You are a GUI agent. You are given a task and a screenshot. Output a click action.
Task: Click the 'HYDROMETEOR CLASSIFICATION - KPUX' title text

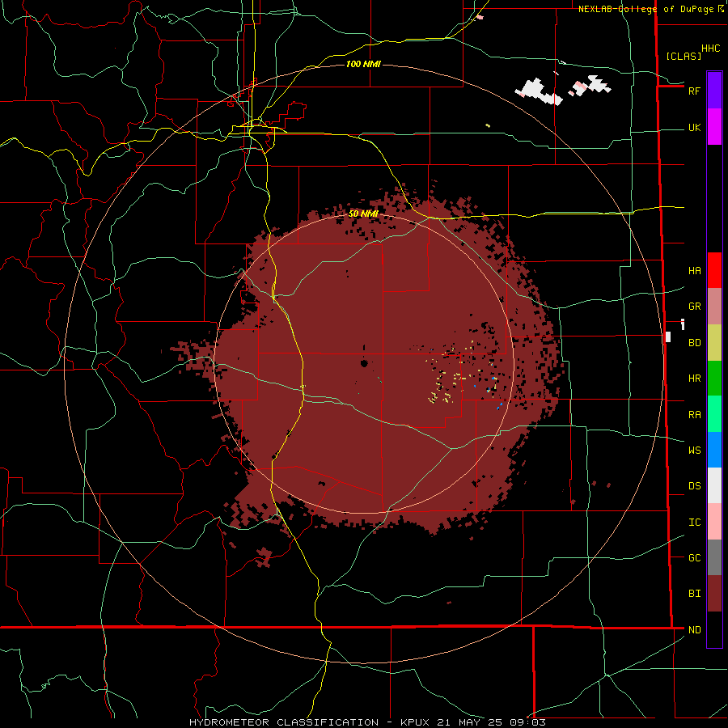coord(311,722)
